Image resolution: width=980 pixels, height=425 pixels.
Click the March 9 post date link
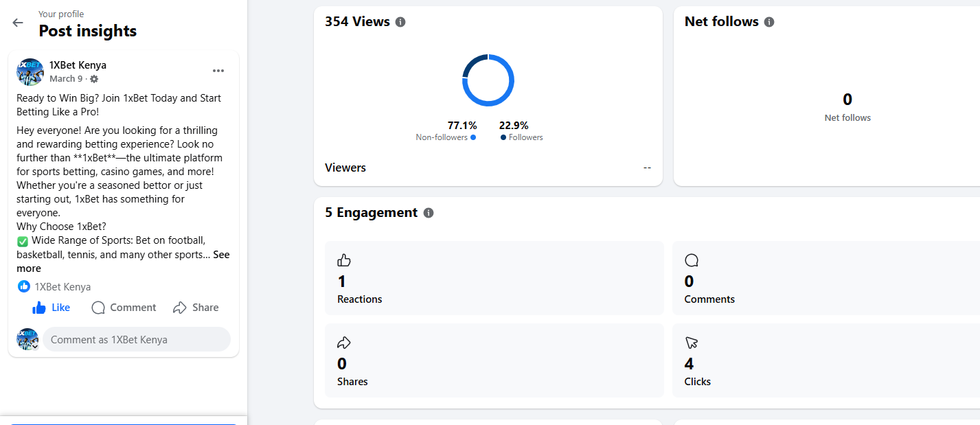click(65, 79)
